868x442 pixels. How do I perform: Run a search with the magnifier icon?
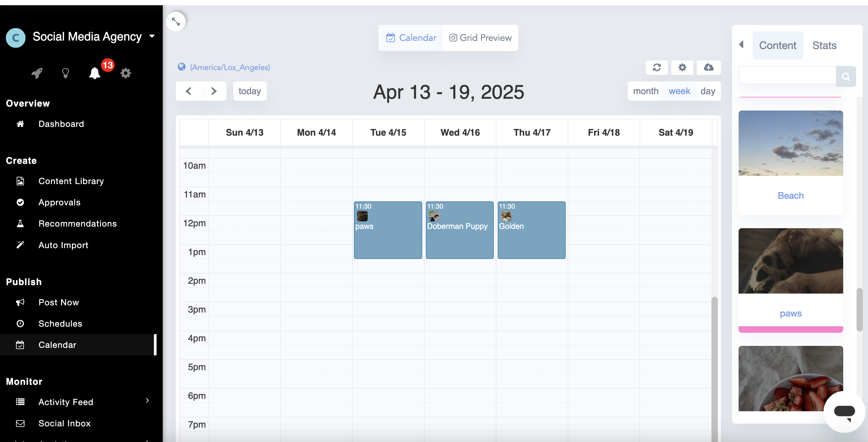tap(846, 76)
